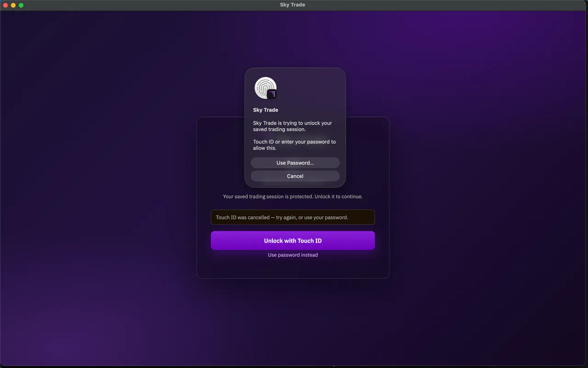Click 'Touch ID or enter your password' text
The image size is (588, 368).
click(x=294, y=145)
